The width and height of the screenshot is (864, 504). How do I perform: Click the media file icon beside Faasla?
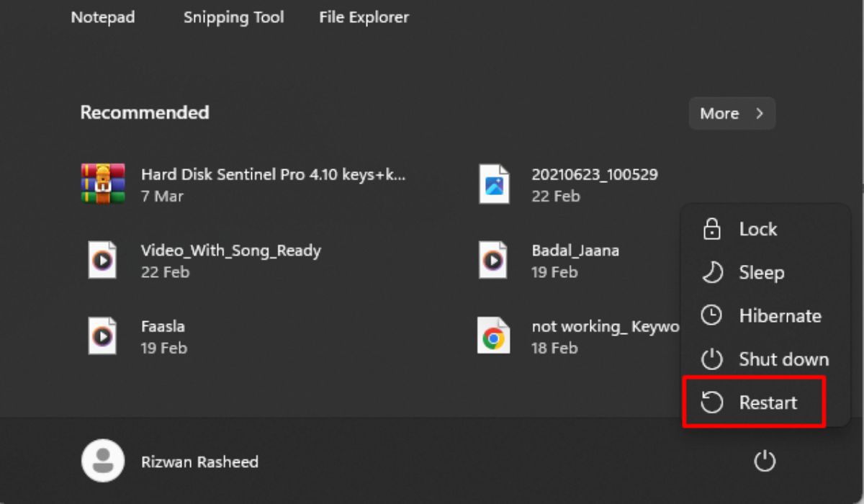tap(103, 336)
